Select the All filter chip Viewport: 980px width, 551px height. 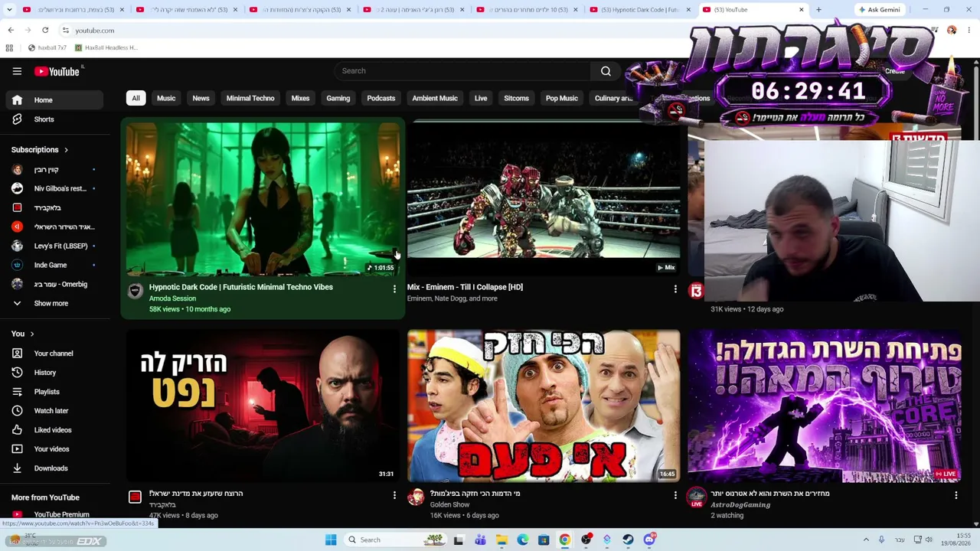136,99
